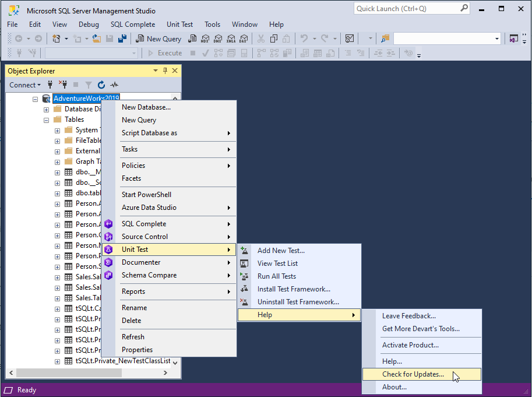
Task: Select Properties in the context menu
Action: click(168, 350)
